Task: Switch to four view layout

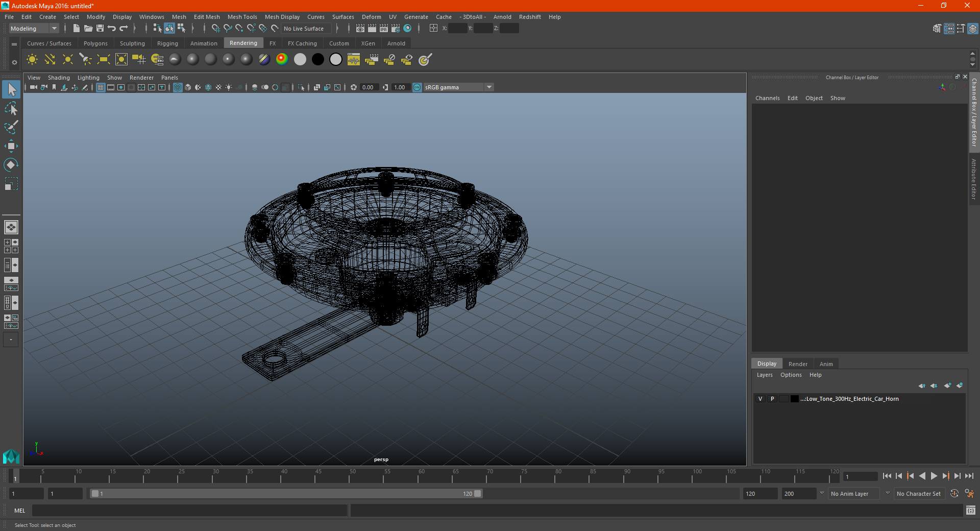Action: pos(11,246)
